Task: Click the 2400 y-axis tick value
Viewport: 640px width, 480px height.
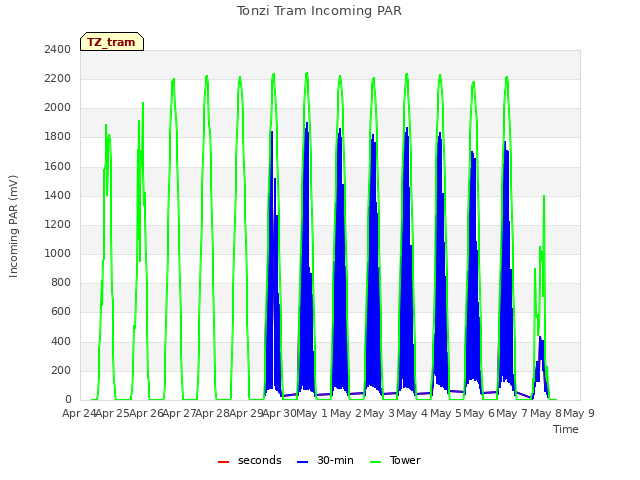Action: (58, 49)
